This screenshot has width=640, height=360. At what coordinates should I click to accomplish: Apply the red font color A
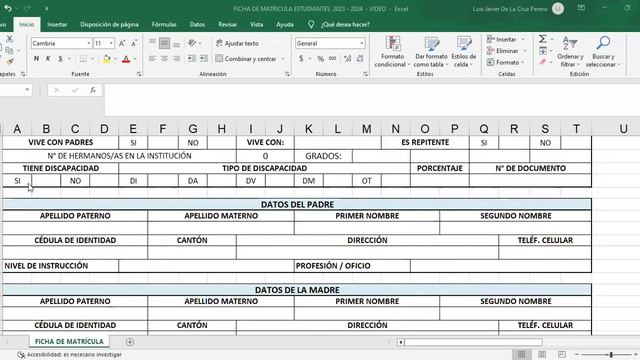126,59
